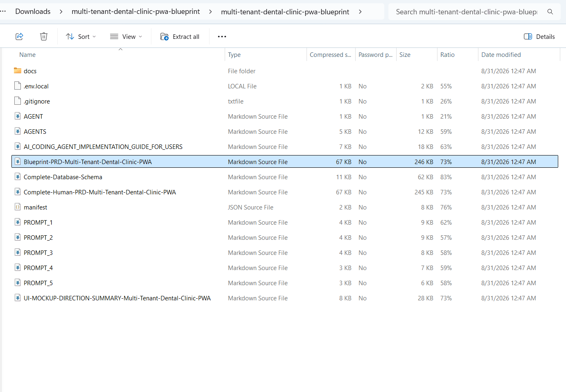The height and width of the screenshot is (392, 566).
Task: Click the '245 KB' size cell
Action: 424,192
